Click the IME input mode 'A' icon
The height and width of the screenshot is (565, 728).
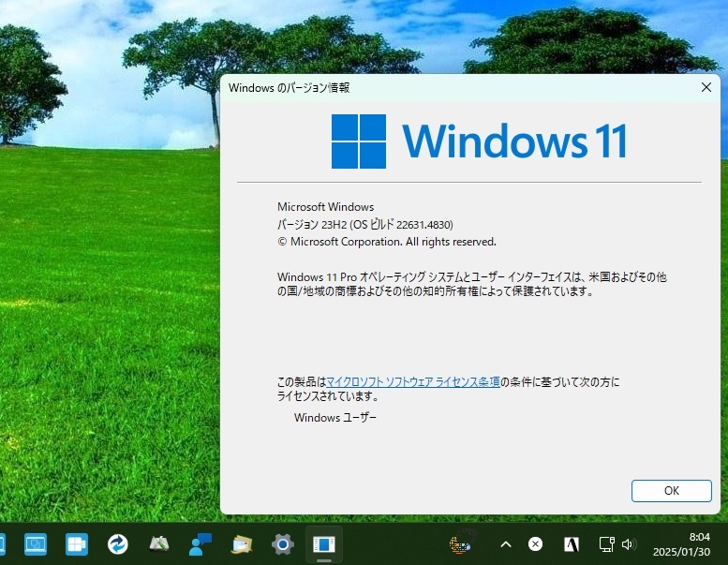tap(572, 544)
